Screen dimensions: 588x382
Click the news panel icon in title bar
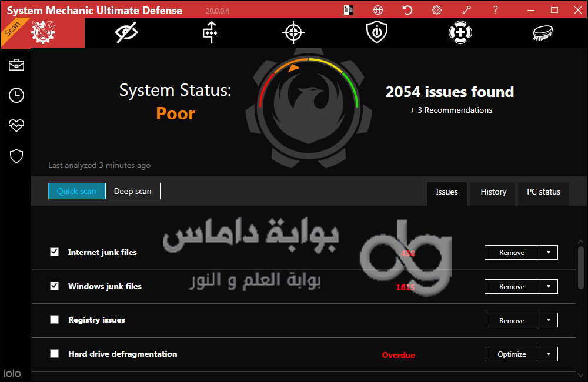(x=348, y=10)
